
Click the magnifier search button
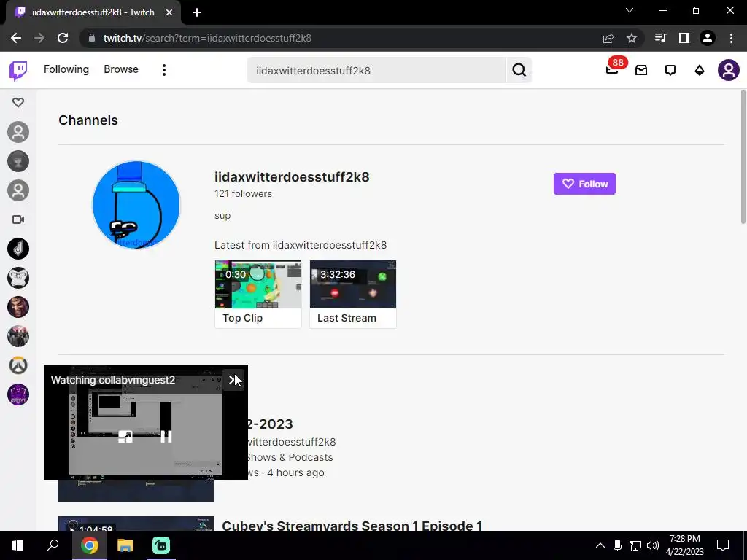point(519,71)
